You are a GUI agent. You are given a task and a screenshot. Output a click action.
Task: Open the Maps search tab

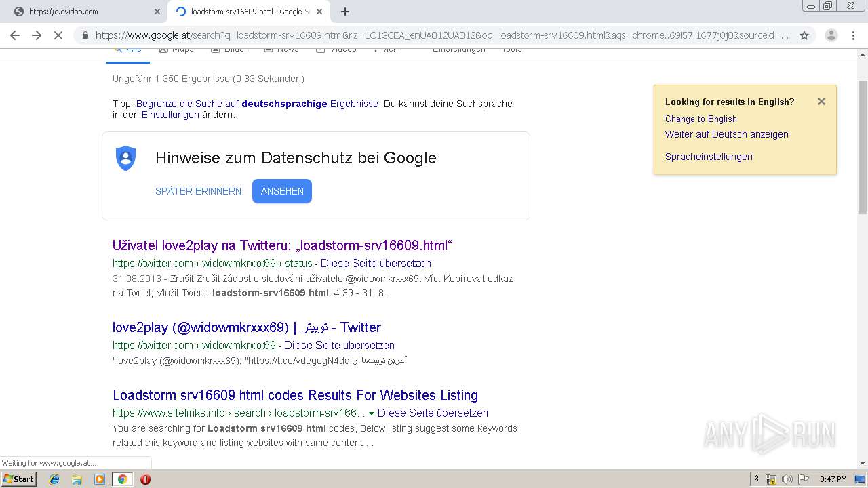176,49
